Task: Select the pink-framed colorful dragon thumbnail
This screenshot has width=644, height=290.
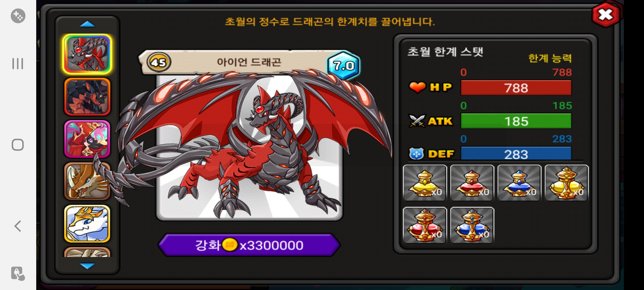Action: [87, 139]
